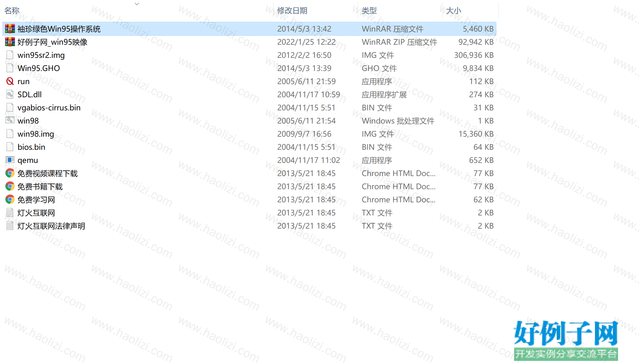The image size is (639, 364).
Task: Click date 2012/2/2 16:50
Action: (304, 55)
